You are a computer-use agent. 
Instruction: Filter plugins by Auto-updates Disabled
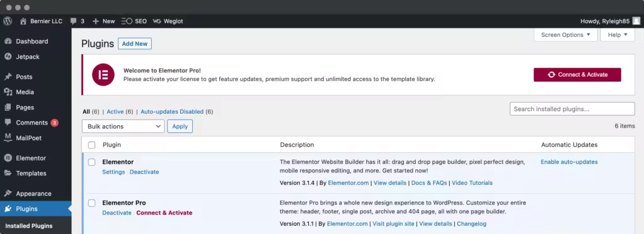coord(172,111)
